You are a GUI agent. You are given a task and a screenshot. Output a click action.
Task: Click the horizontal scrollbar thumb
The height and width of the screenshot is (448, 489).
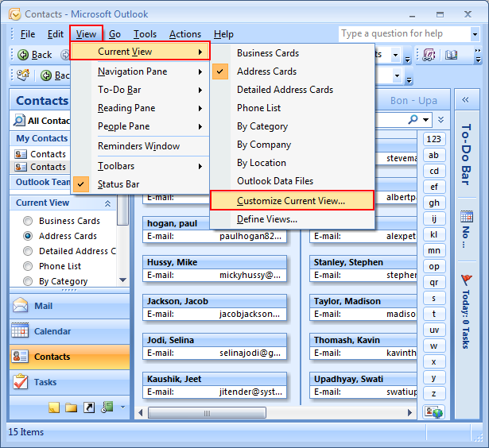[207, 413]
